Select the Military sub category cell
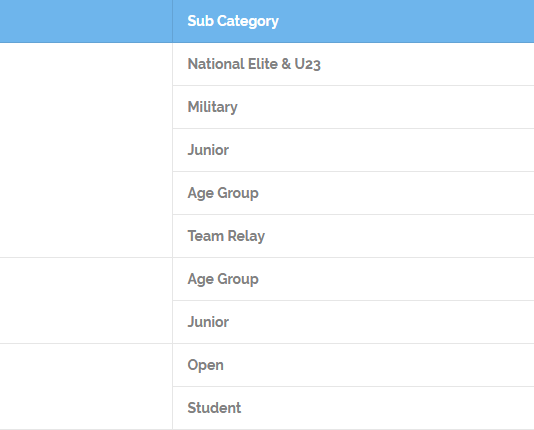 (x=353, y=107)
